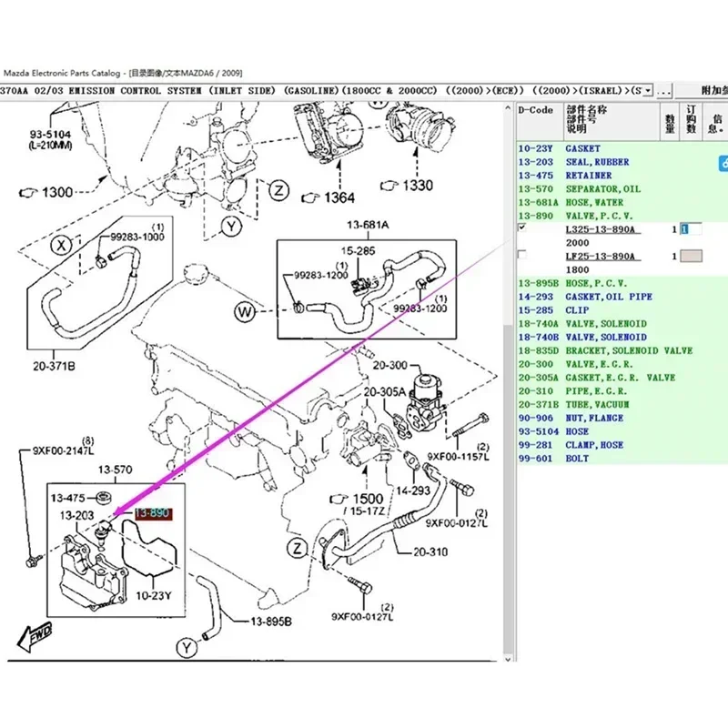Click the '...' browse button
The height and width of the screenshot is (728, 728).
tap(663, 90)
